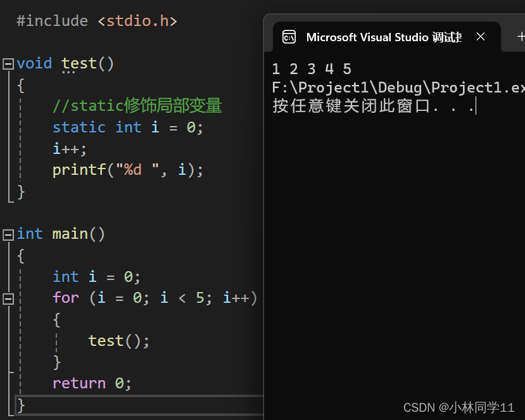The height and width of the screenshot is (420, 525).
Task: Click the #include <stdio.h> line
Action: (97, 21)
